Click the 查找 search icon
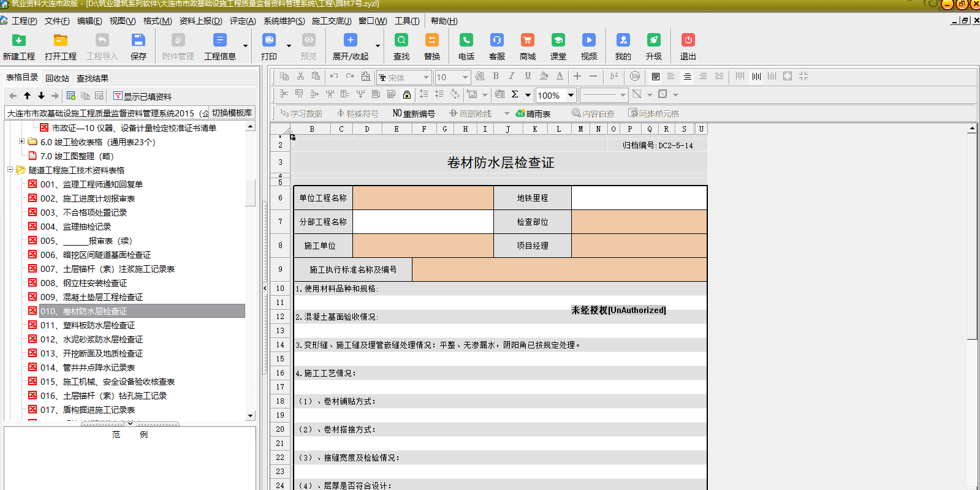Screen dimensions: 980x490 [x=401, y=40]
